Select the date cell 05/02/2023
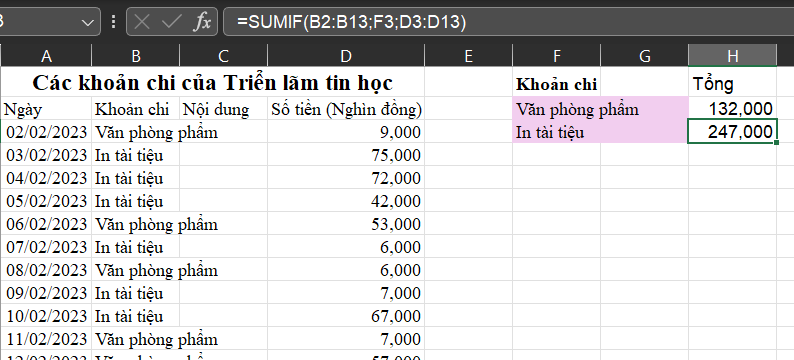The height and width of the screenshot is (360, 794). point(46,201)
